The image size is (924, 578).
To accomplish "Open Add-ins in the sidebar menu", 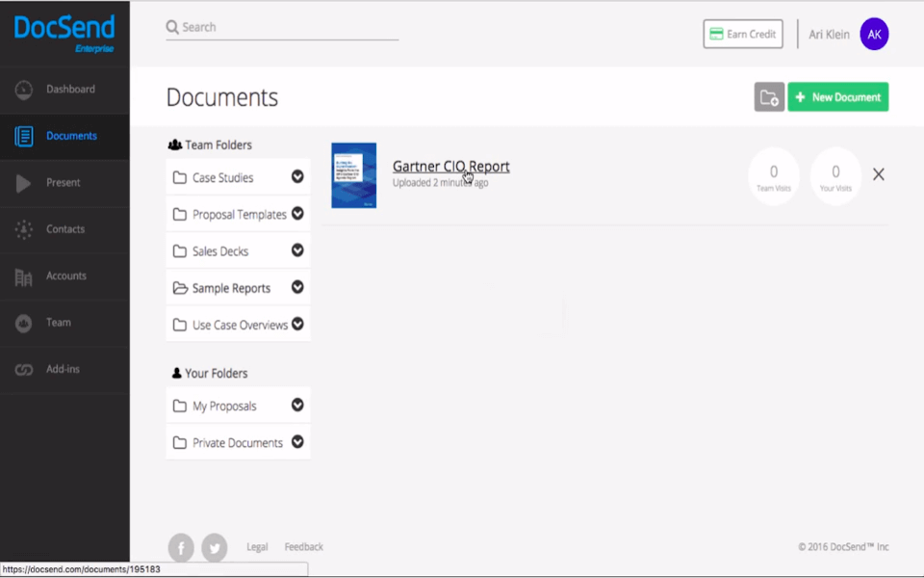I will coord(63,369).
